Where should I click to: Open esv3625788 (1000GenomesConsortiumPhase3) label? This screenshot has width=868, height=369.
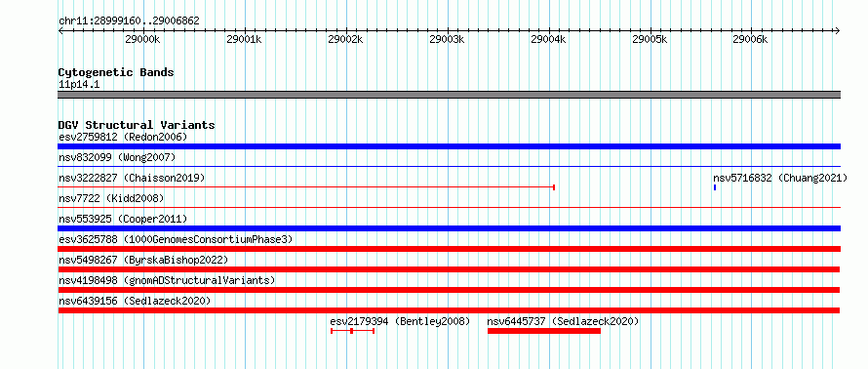(176, 239)
